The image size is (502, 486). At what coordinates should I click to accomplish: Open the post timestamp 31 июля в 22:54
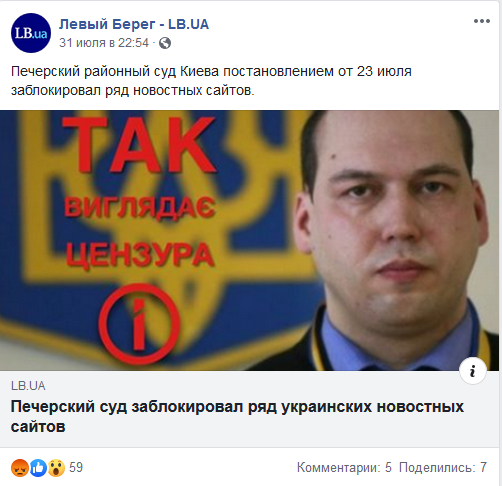(x=104, y=43)
